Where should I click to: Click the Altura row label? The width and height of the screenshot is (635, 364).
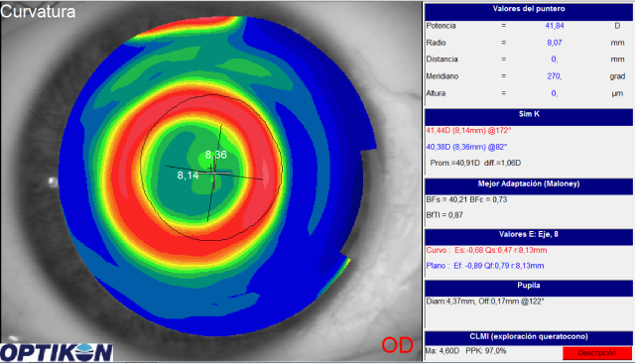(x=436, y=93)
